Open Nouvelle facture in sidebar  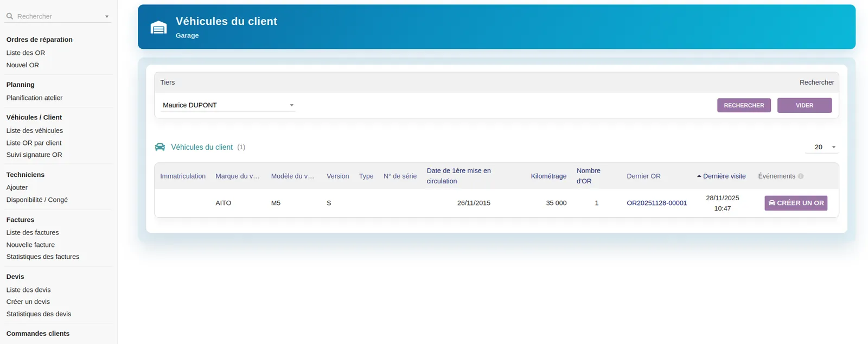point(30,245)
